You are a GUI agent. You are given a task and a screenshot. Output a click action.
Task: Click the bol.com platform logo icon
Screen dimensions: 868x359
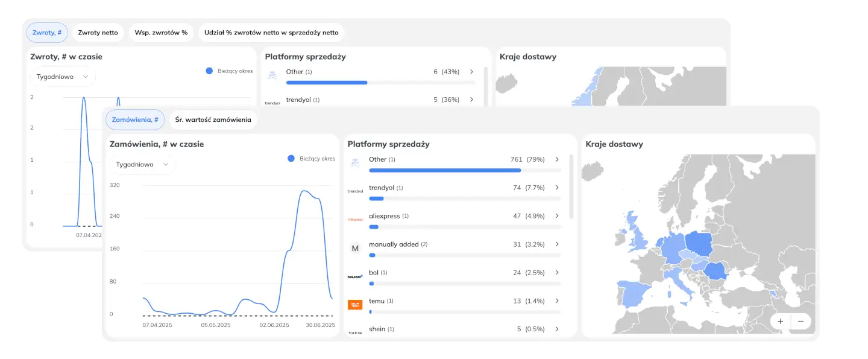(355, 276)
